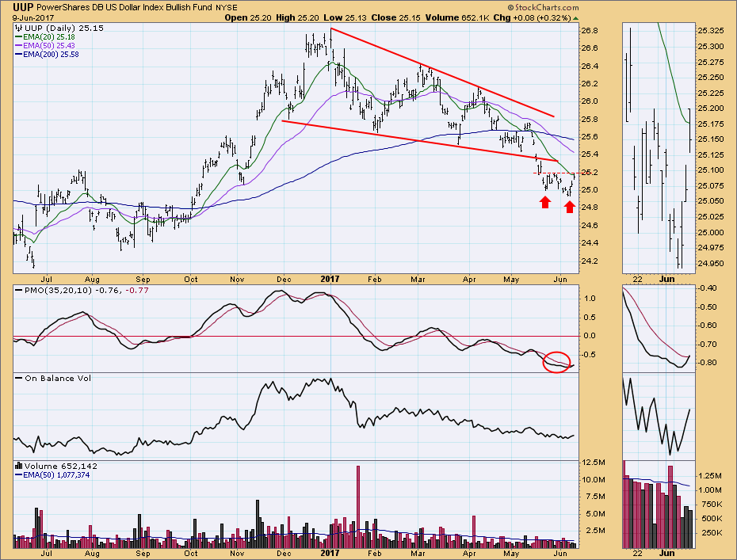Select the purple EMA(50) price legend entry

[48, 44]
